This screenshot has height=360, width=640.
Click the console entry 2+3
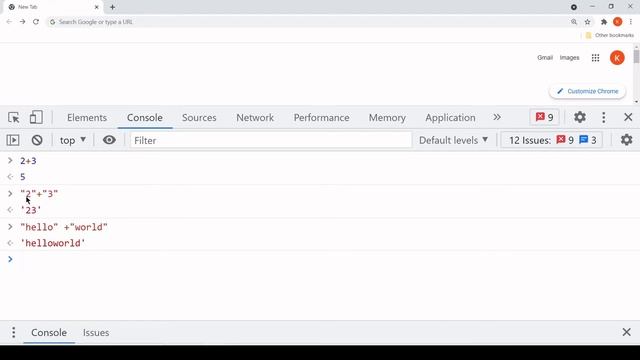click(x=28, y=161)
